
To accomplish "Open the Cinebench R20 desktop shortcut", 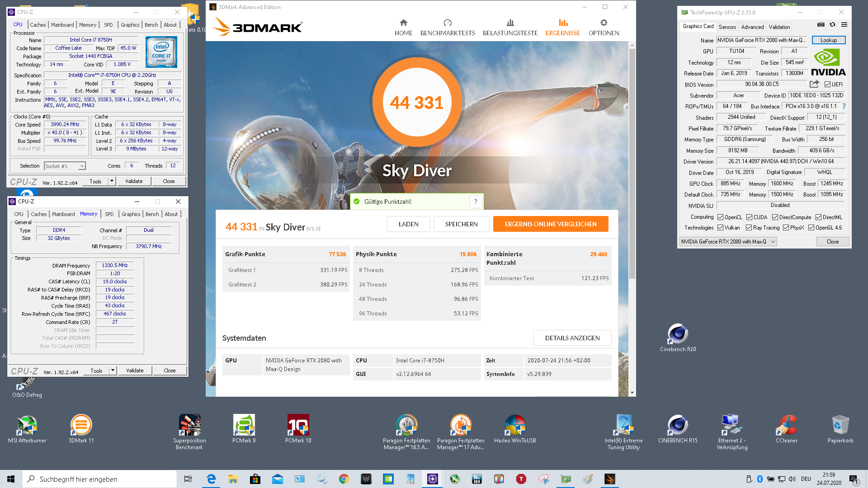I will pos(678,338).
